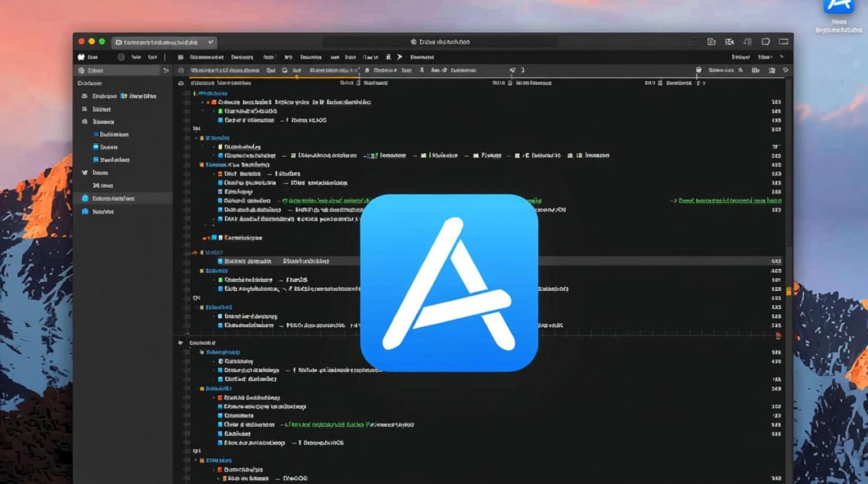Toggle the orange square marker in first tree row
868x484 pixels.
(x=212, y=102)
